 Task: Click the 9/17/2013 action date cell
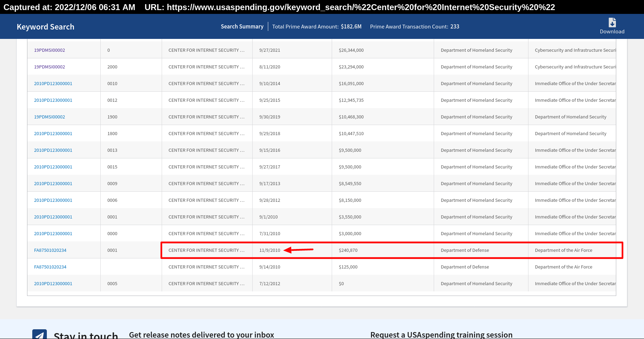tap(292, 183)
